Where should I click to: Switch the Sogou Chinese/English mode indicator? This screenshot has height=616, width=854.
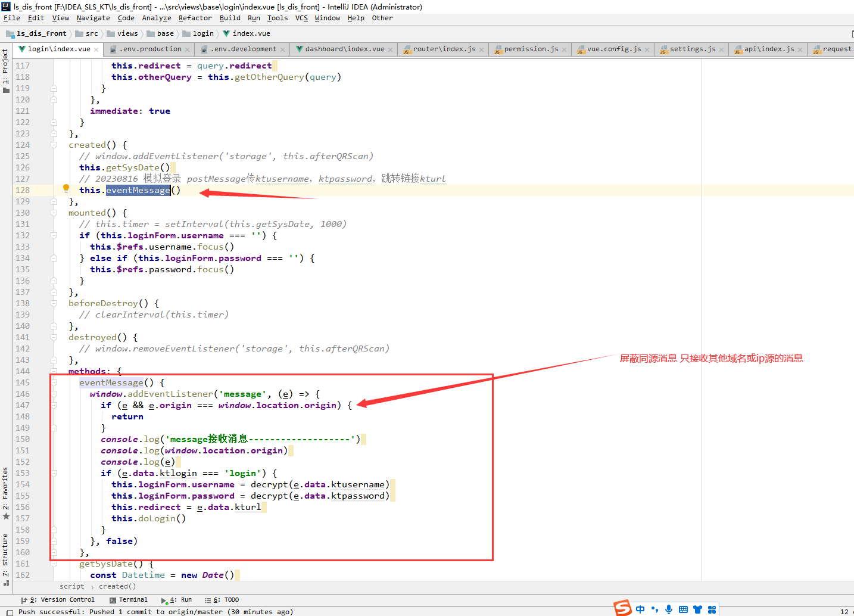(640, 609)
